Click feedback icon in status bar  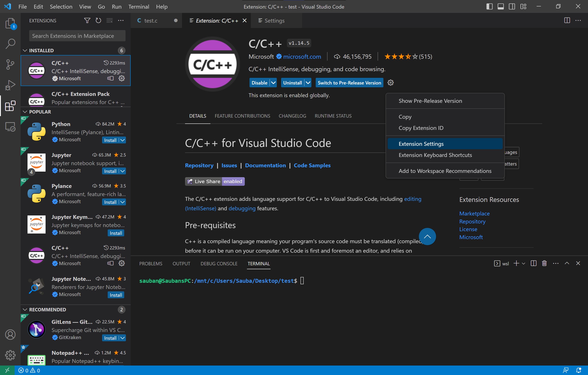(x=565, y=370)
